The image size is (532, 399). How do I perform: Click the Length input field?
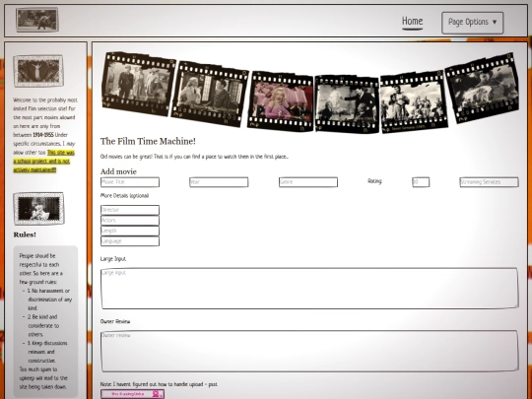pos(130,231)
